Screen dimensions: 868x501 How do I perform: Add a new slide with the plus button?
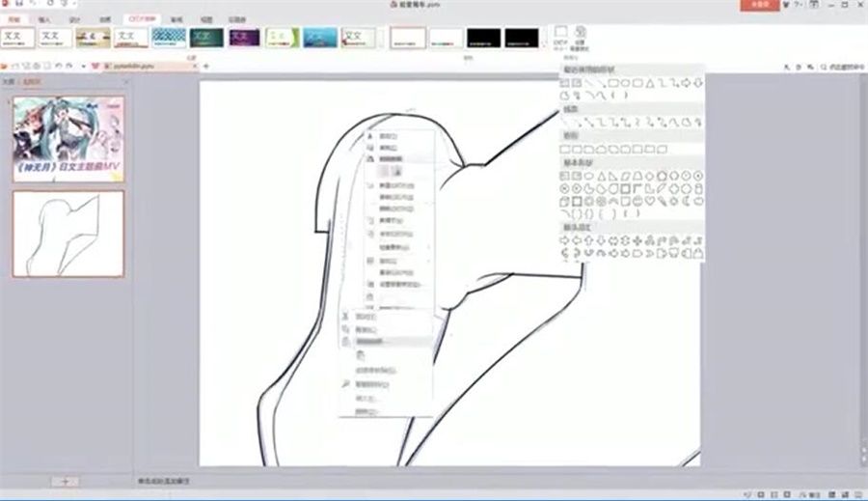[x=65, y=481]
